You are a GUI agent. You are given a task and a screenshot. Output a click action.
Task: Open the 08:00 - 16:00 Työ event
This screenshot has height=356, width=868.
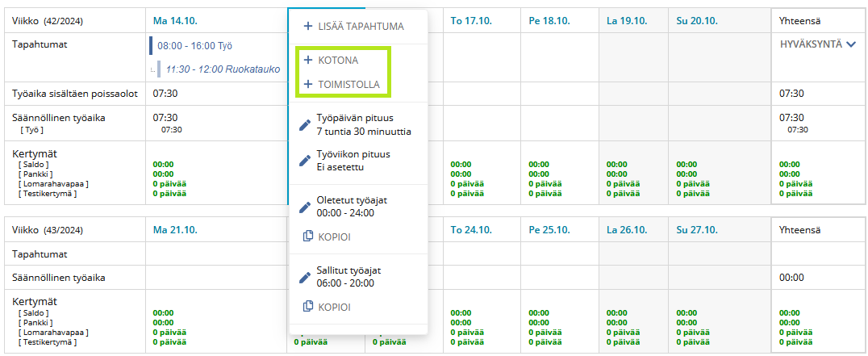(198, 46)
